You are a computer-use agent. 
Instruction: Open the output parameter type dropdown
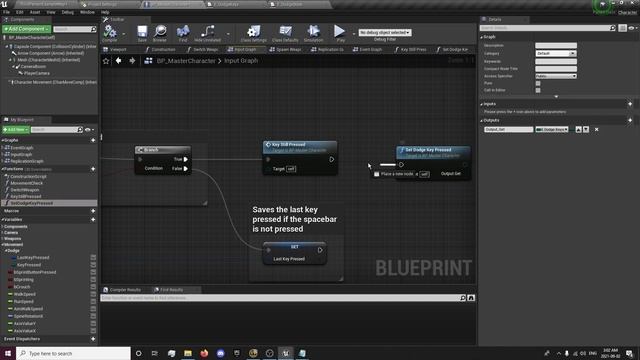[x=552, y=129]
